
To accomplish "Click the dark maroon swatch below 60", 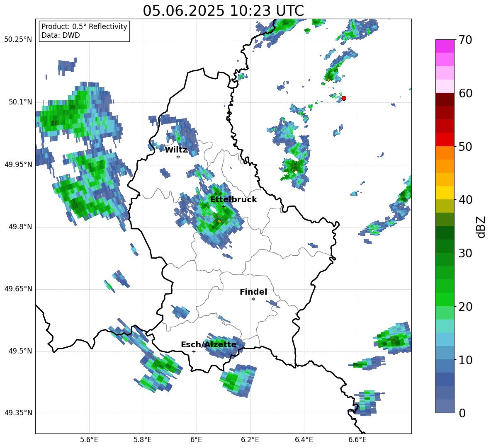I will (445, 99).
